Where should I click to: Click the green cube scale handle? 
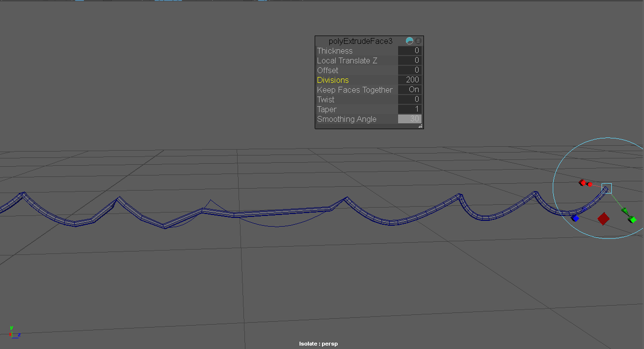click(633, 220)
